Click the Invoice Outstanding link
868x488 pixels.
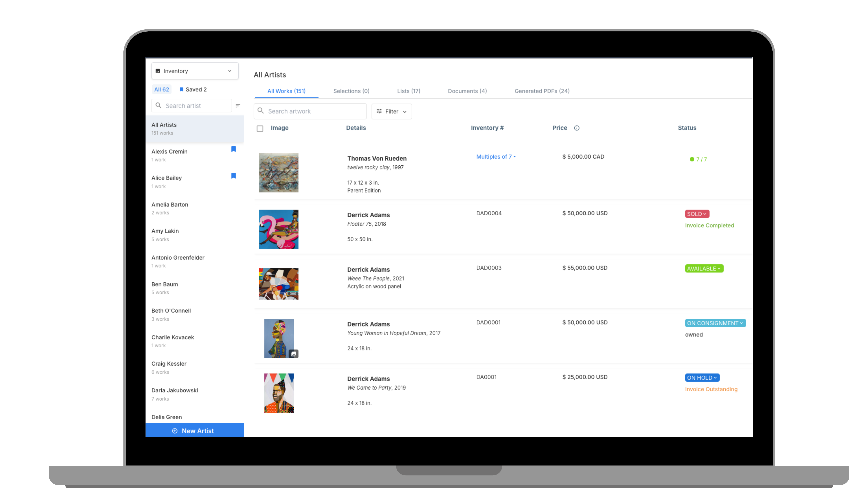711,389
